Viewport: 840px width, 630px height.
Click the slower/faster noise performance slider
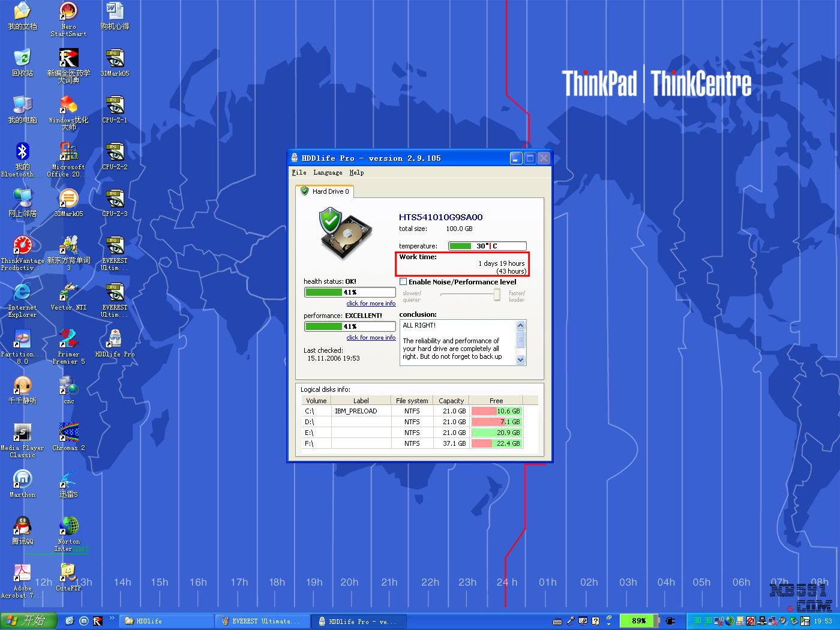[x=497, y=294]
